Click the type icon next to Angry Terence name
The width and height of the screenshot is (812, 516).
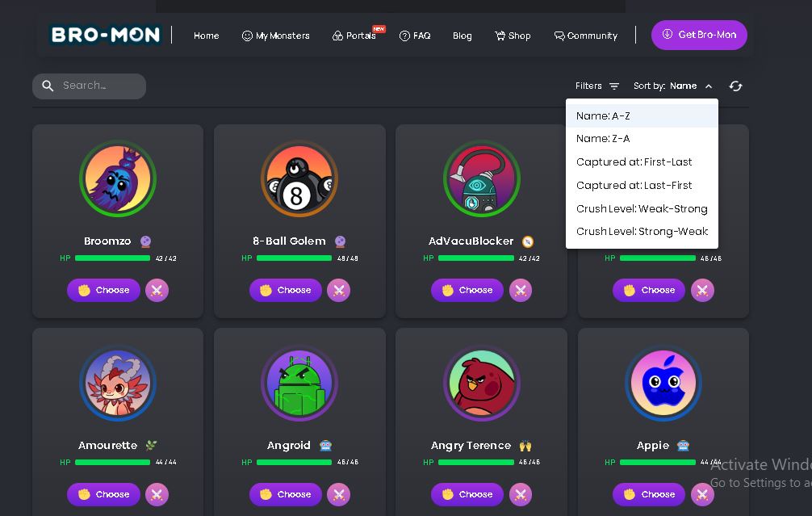coord(525,446)
